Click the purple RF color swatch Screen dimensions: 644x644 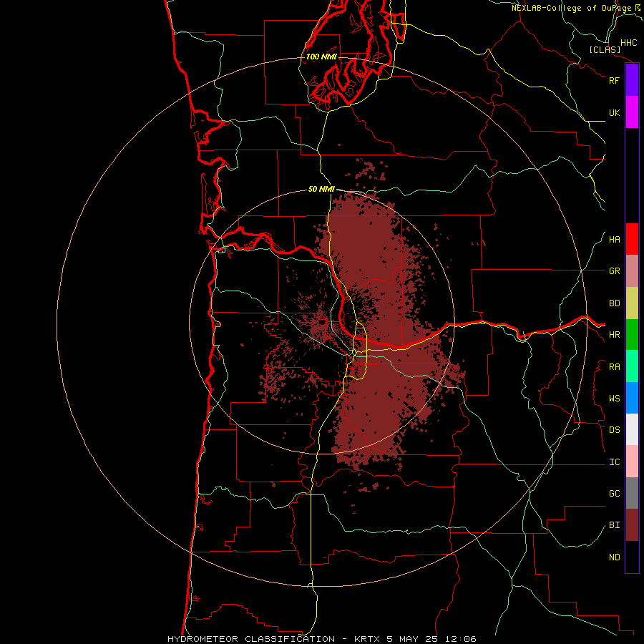click(x=632, y=80)
